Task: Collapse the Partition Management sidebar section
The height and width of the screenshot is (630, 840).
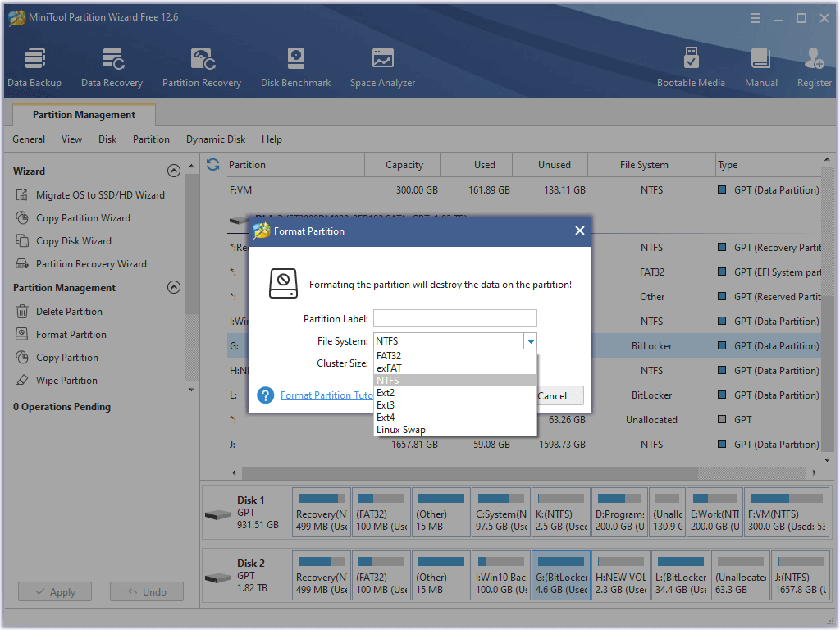Action: (173, 288)
